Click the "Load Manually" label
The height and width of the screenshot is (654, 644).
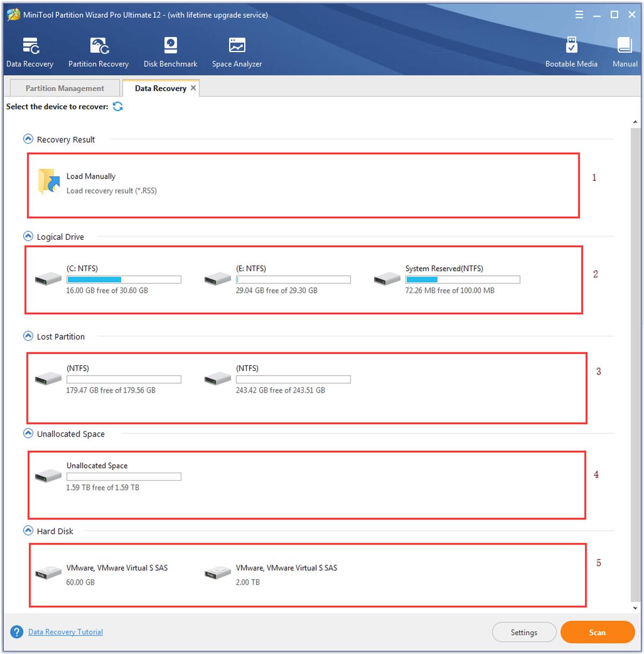pos(91,176)
